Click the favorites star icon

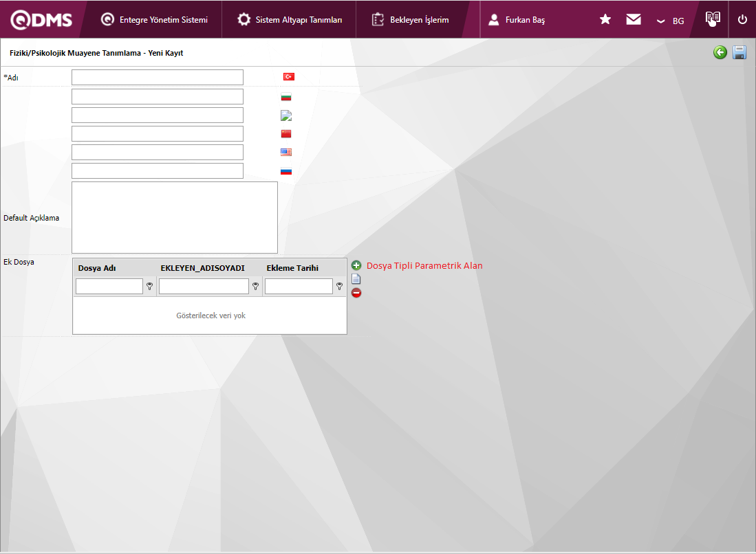605,19
